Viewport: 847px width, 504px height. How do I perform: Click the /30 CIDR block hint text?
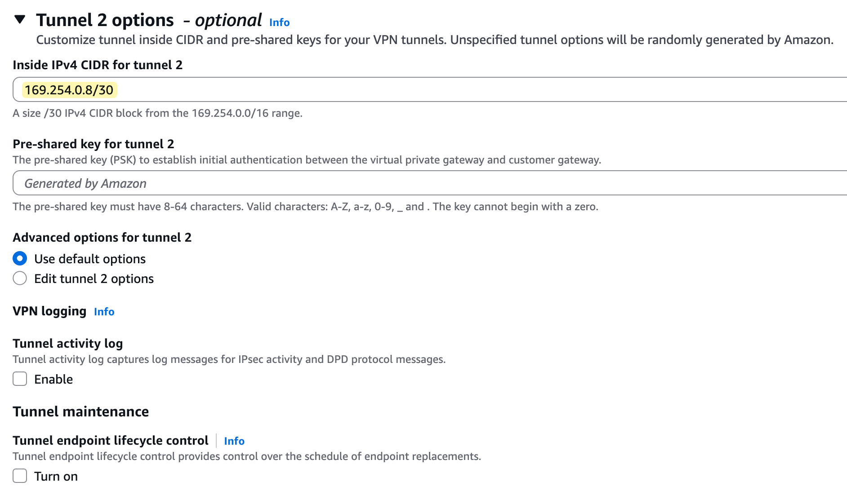pos(157,113)
